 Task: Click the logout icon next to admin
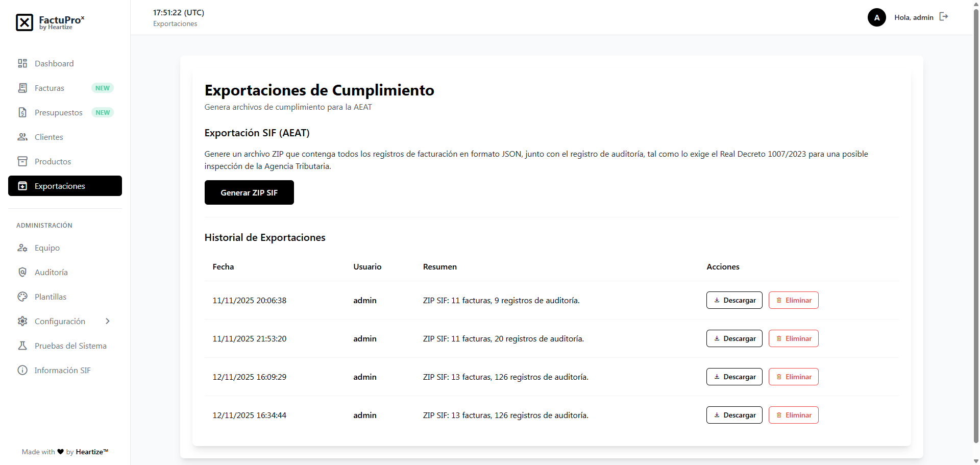944,17
